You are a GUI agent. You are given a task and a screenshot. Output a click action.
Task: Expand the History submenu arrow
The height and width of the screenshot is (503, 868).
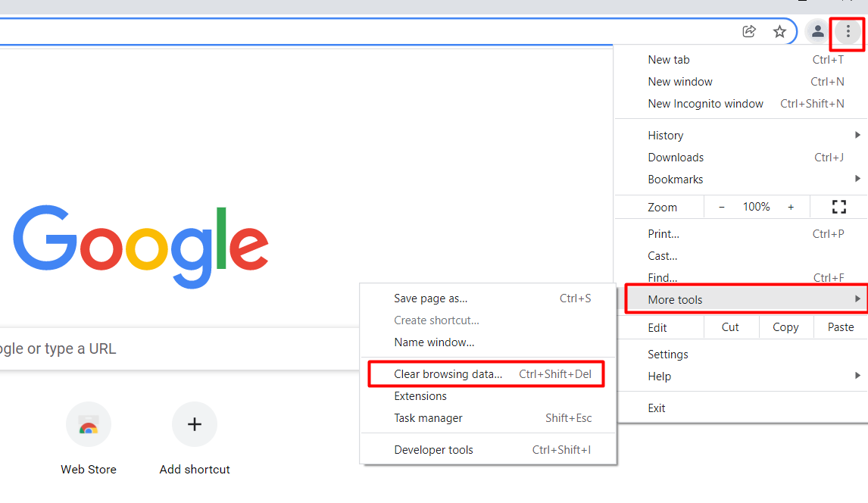[x=857, y=135]
